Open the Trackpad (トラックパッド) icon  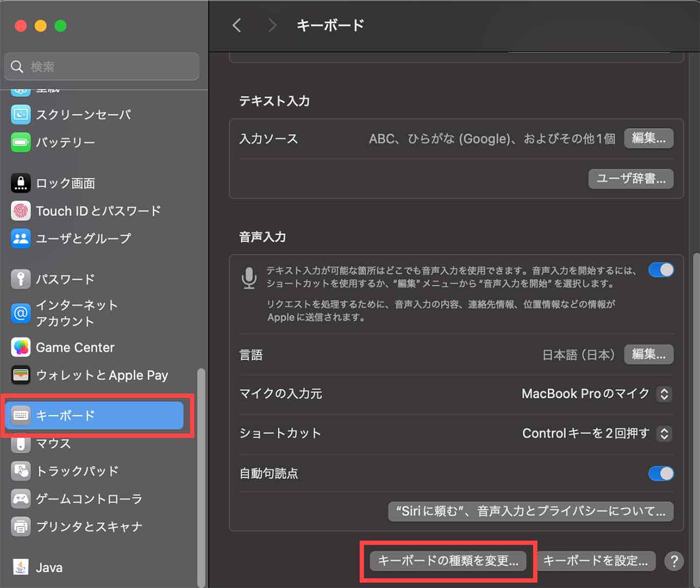coord(20,471)
